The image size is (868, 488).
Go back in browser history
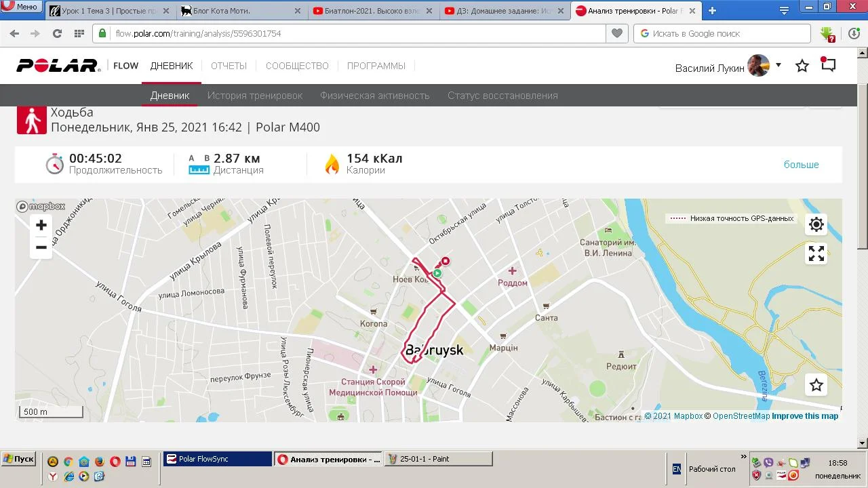pyautogui.click(x=14, y=33)
